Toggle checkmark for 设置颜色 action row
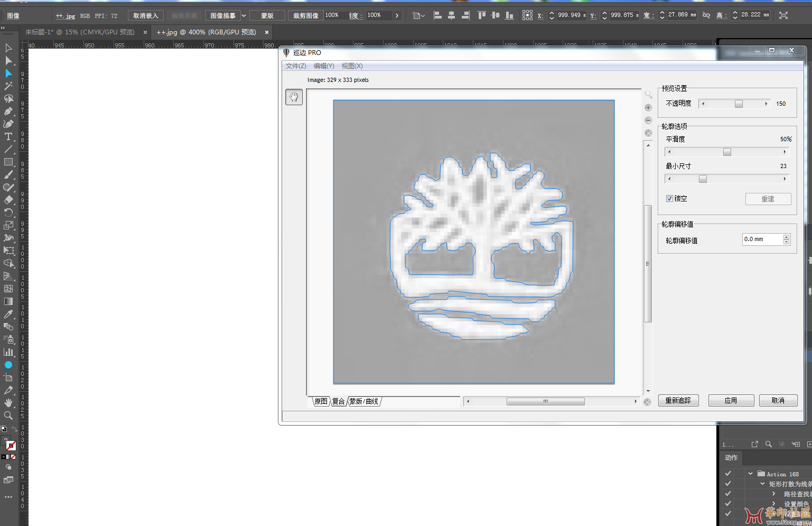This screenshot has width=812, height=526. 728,504
